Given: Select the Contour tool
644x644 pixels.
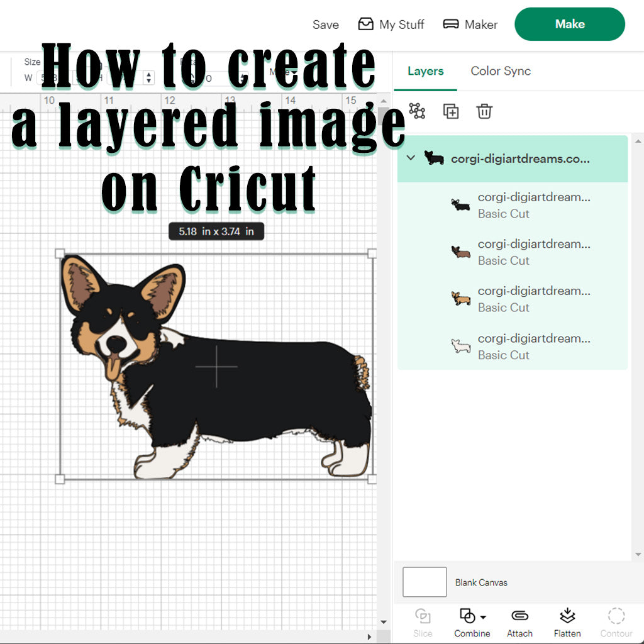Looking at the screenshot, I should [616, 623].
